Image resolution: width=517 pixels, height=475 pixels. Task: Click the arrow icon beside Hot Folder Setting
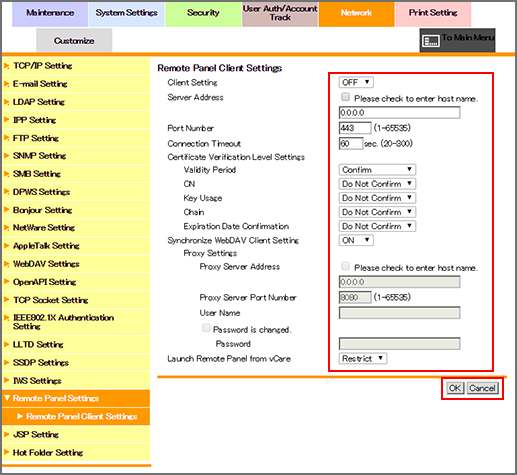click(x=6, y=452)
